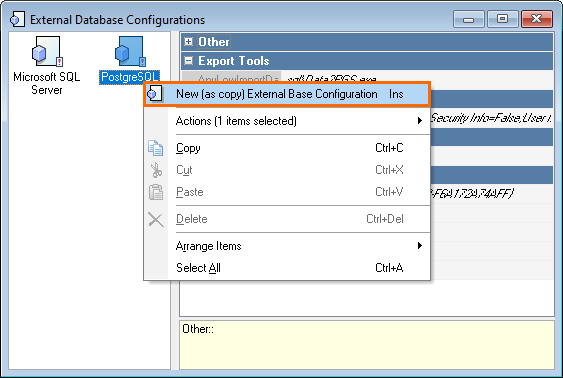This screenshot has width=563, height=378.
Task: Click the scissors Cut icon
Action: 156,170
